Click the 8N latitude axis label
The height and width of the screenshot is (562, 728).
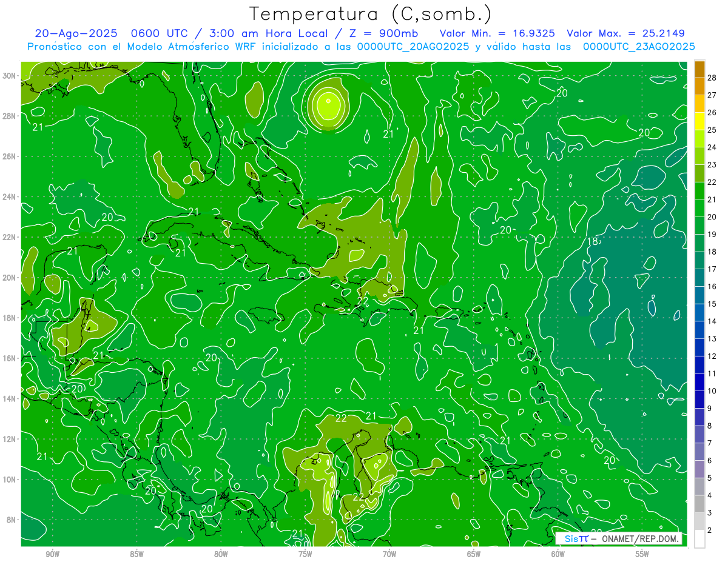pos(11,520)
